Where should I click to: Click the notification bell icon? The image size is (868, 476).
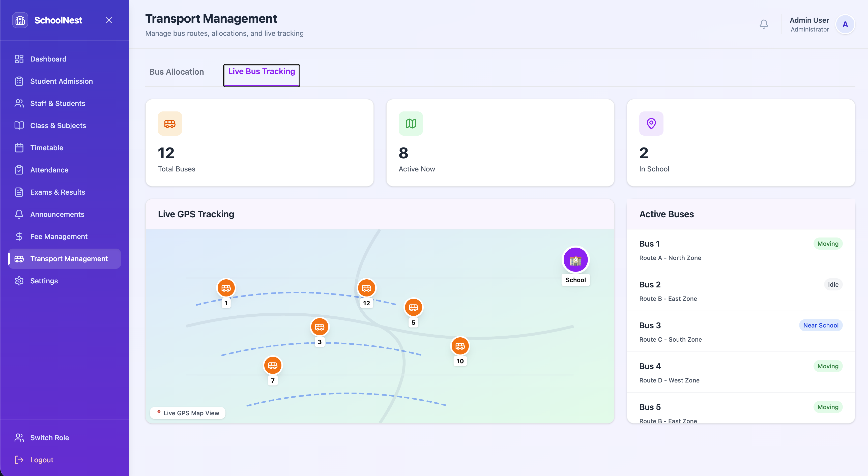764,24
